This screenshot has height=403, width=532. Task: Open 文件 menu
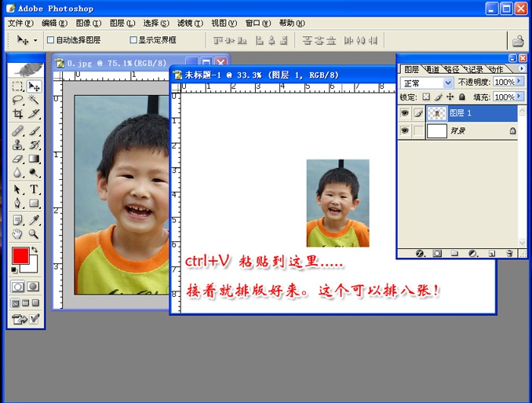[20, 23]
